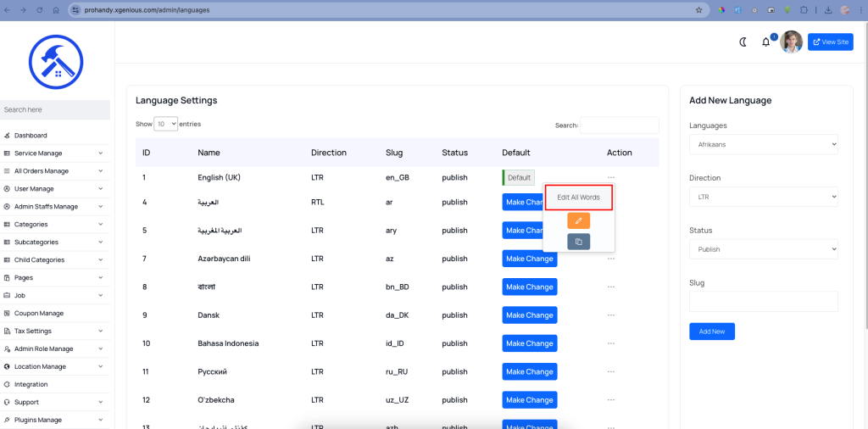
Task: Open the Direction dropdown showing LTR
Action: (764, 197)
